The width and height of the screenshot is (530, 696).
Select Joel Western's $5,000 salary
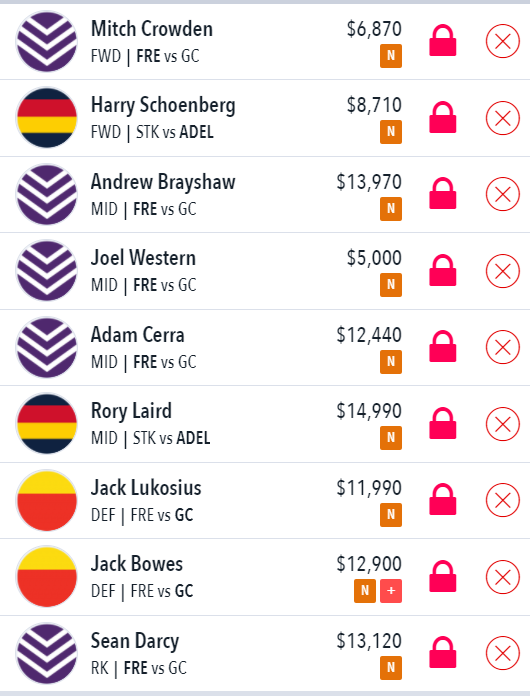pyautogui.click(x=374, y=258)
